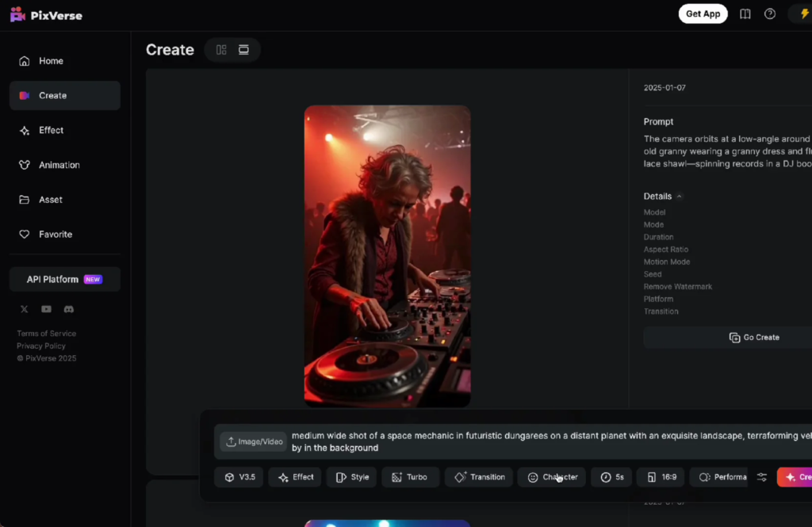The image size is (812, 527).
Task: Open the V3.5 model version dropdown
Action: [x=239, y=477]
